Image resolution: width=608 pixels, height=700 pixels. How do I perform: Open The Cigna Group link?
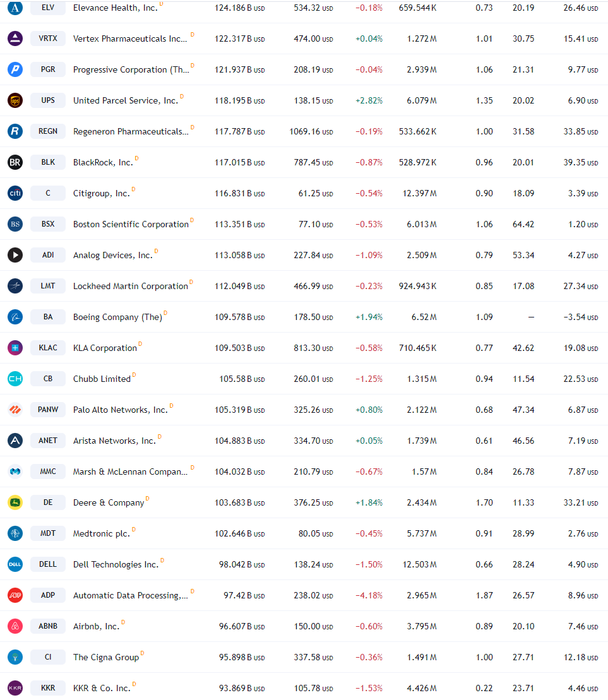point(106,657)
